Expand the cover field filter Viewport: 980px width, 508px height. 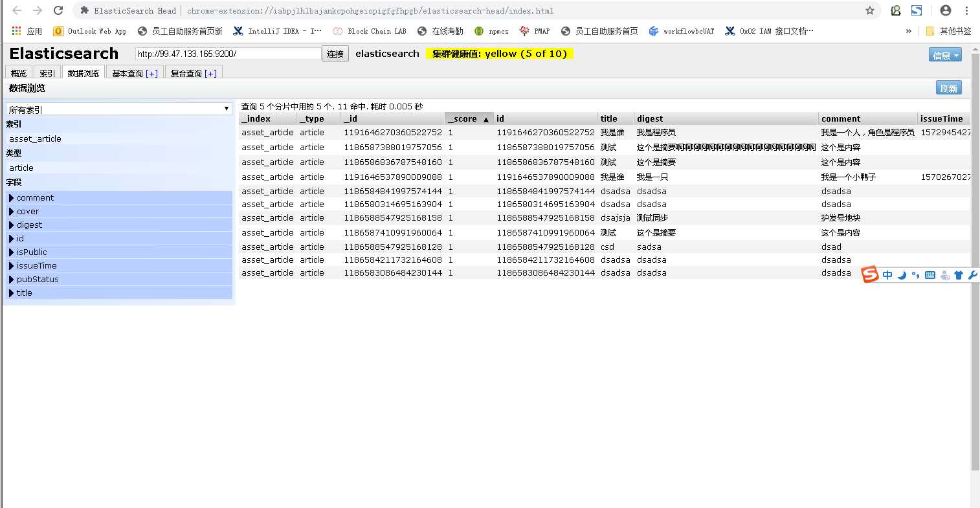pos(119,211)
